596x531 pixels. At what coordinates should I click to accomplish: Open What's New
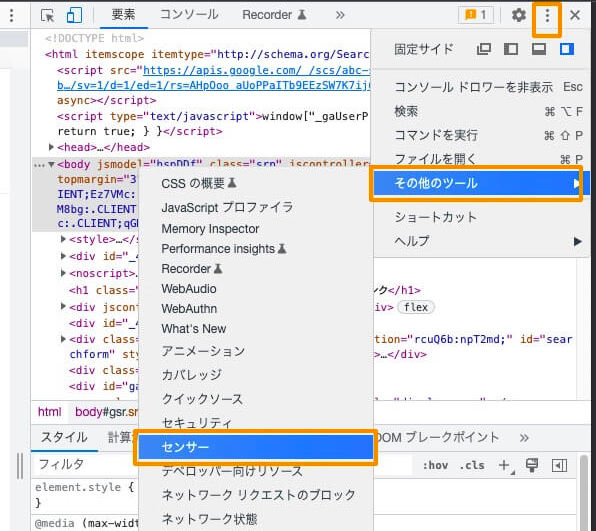[x=255, y=329]
